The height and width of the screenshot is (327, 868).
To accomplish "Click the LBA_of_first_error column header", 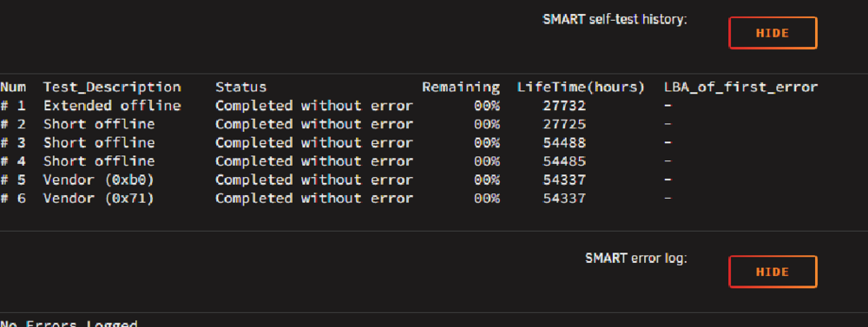I will pyautogui.click(x=740, y=87).
